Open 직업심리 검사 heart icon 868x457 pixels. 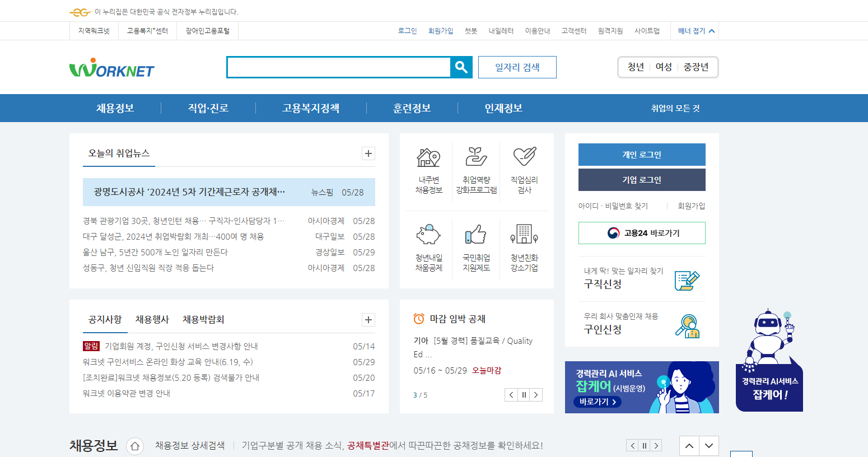coord(525,157)
